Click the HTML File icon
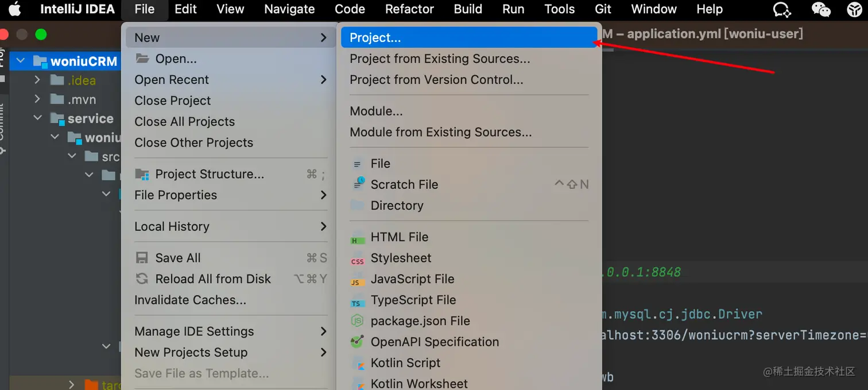Viewport: 868px width, 390px height. click(x=358, y=238)
